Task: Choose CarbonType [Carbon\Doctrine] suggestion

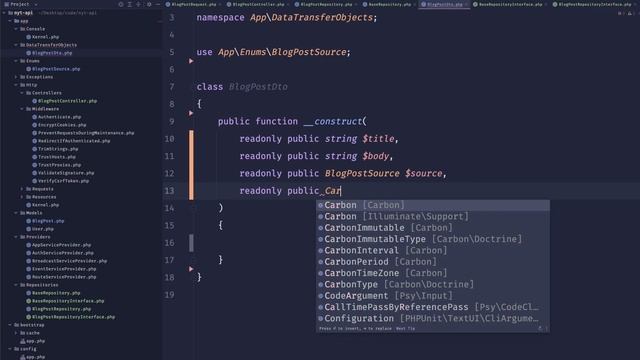Action: coord(433,284)
